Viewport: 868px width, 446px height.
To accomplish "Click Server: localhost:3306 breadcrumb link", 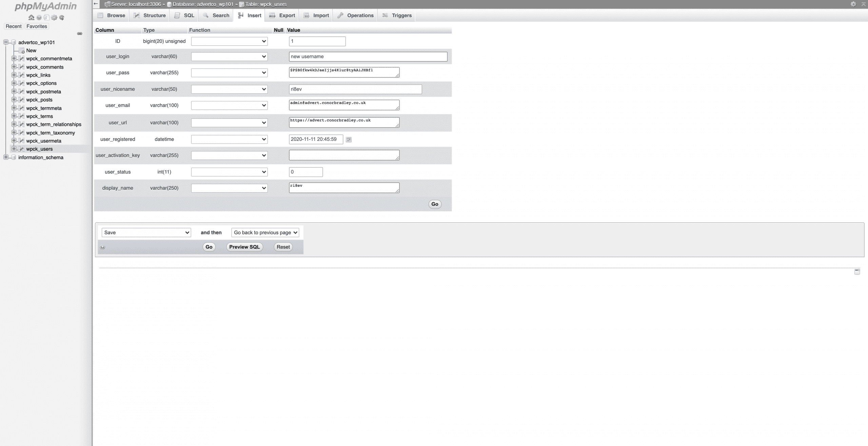I will pyautogui.click(x=136, y=4).
